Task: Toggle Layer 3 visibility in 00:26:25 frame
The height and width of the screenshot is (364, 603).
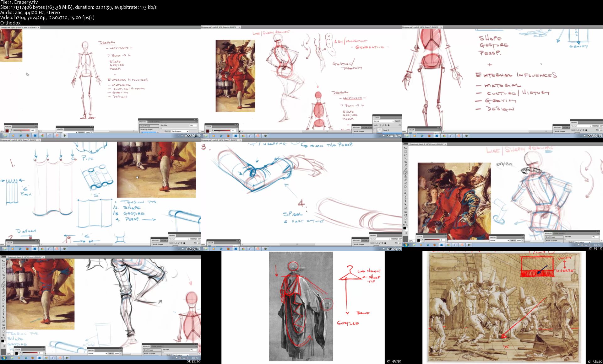Action: [374, 130]
